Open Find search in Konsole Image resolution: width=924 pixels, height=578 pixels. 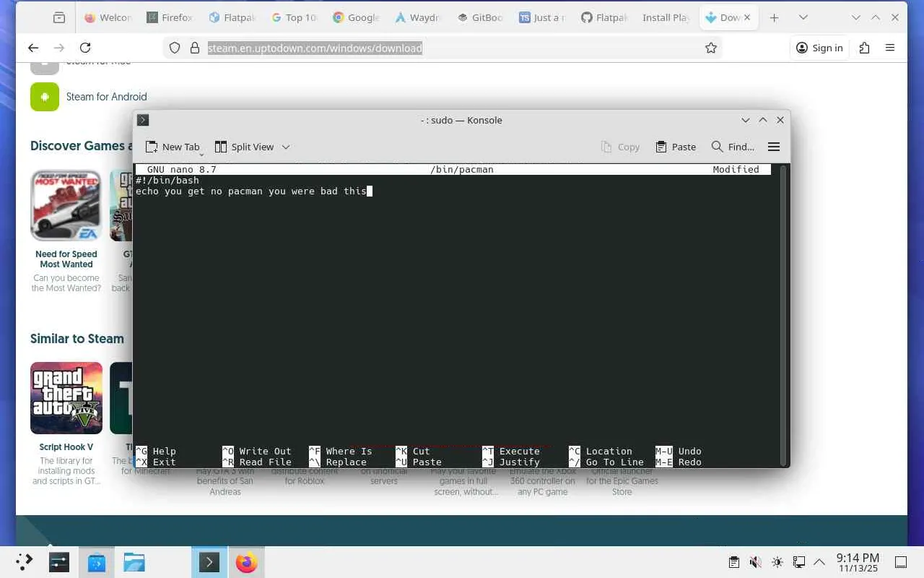point(733,147)
